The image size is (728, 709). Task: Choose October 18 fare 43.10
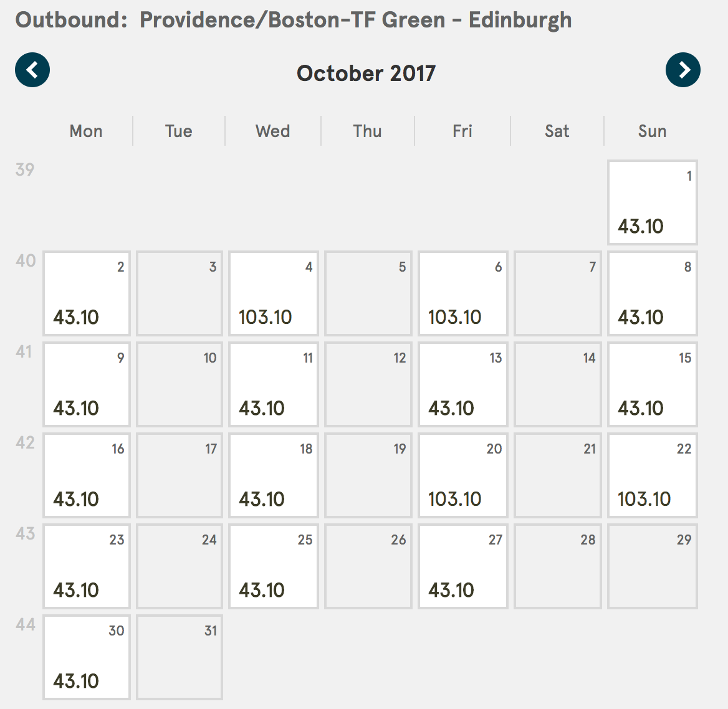click(x=274, y=475)
